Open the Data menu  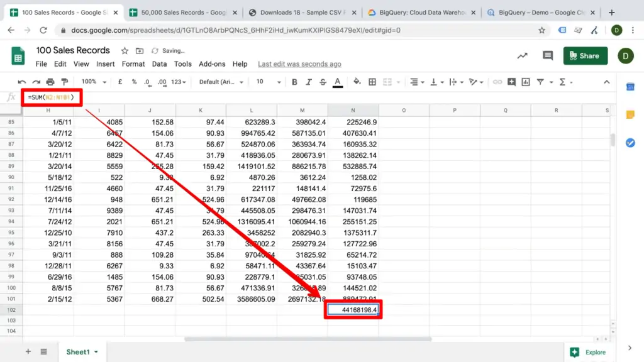[159, 63]
